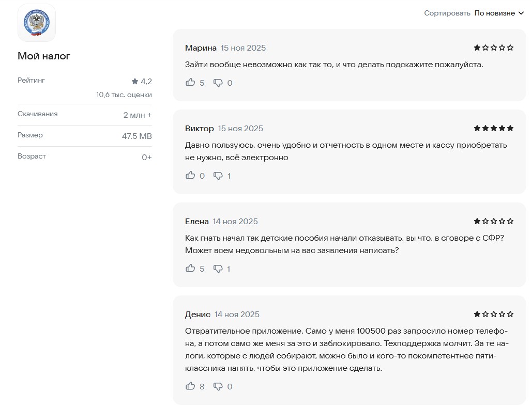Click the Сортировать label
Viewport: 532px width, 408px height.
coord(447,13)
